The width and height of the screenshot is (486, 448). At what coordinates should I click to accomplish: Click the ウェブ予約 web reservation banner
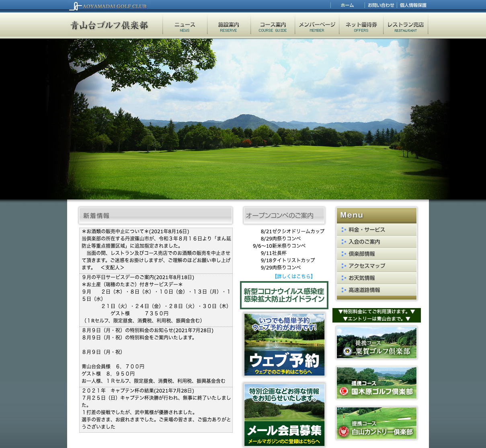(x=284, y=345)
